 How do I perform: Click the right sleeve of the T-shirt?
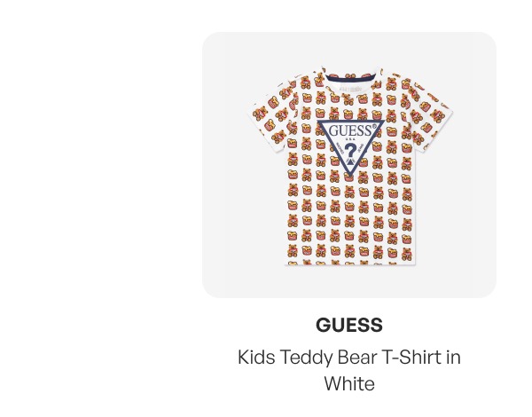tap(431, 115)
